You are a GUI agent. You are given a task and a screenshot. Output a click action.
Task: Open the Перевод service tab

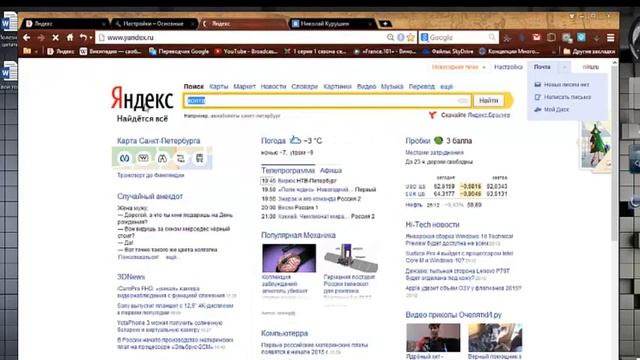(422, 87)
